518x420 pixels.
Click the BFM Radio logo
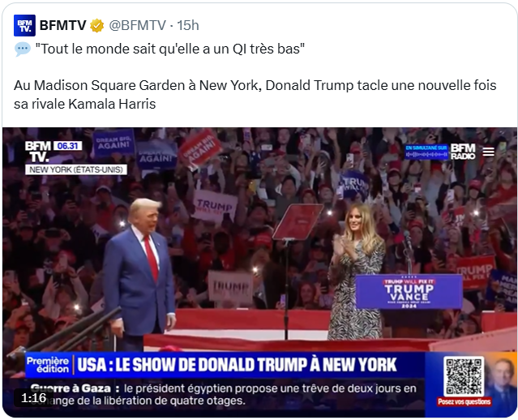(x=463, y=152)
